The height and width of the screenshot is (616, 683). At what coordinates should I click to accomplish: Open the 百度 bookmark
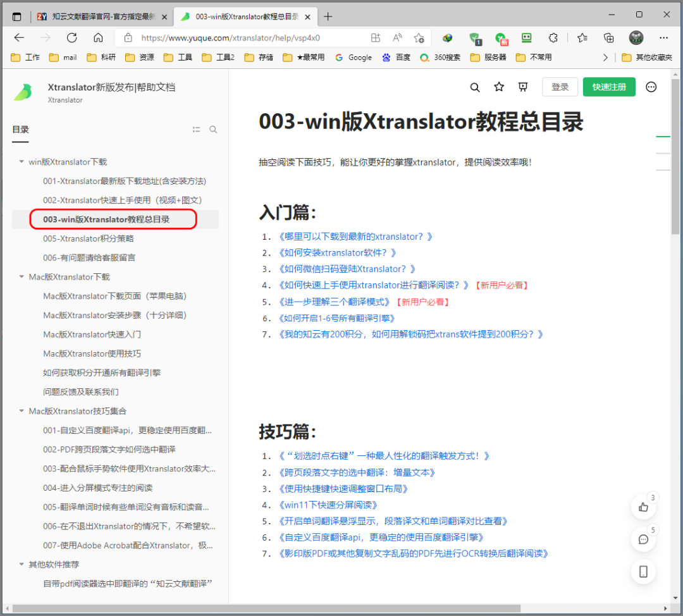tap(396, 58)
